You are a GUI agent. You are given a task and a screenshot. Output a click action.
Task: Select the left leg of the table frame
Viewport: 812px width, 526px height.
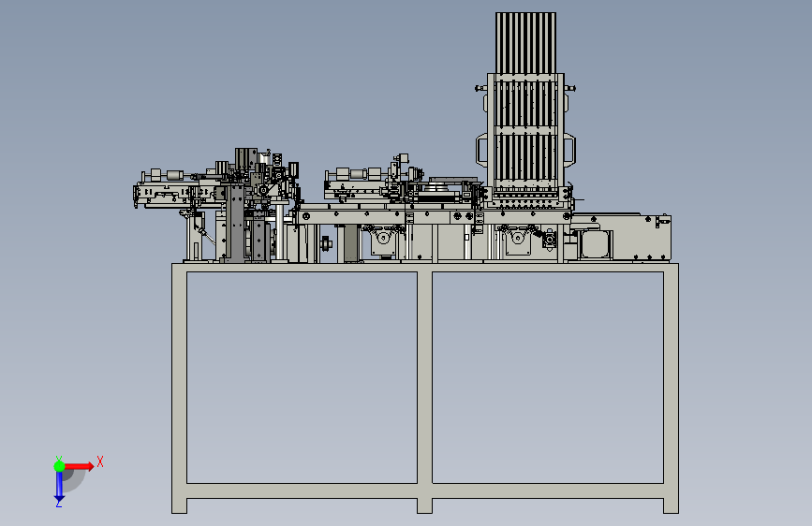(179, 388)
